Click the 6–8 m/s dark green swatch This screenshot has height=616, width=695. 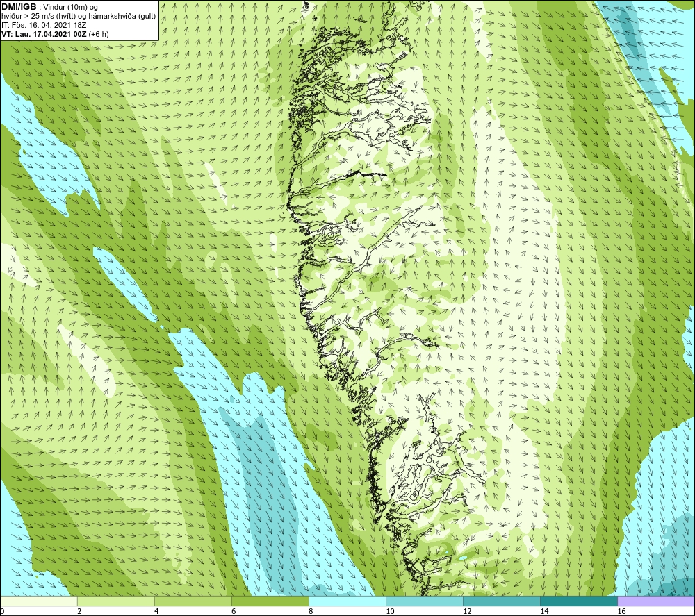click(270, 601)
